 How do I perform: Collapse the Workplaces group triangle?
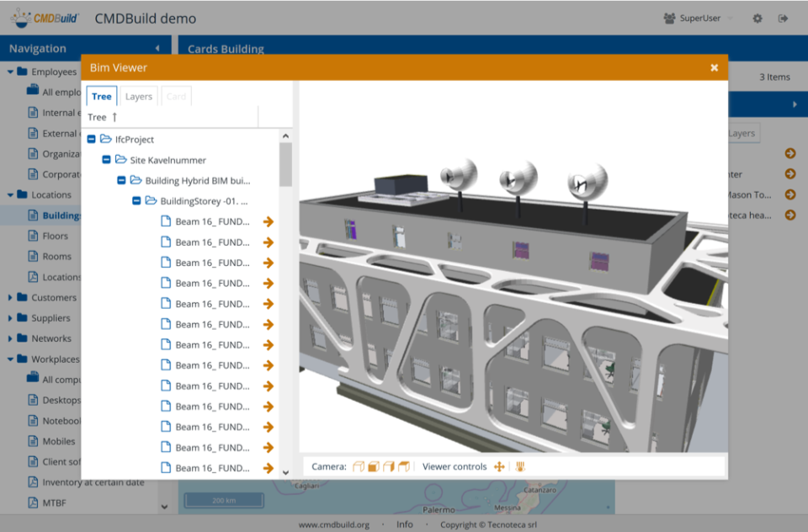[x=10, y=359]
